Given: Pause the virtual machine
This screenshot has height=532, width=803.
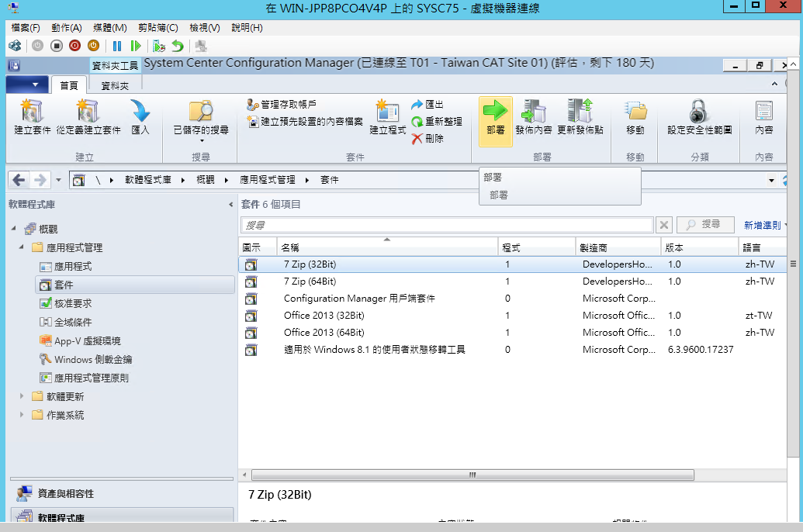Looking at the screenshot, I should point(116,46).
